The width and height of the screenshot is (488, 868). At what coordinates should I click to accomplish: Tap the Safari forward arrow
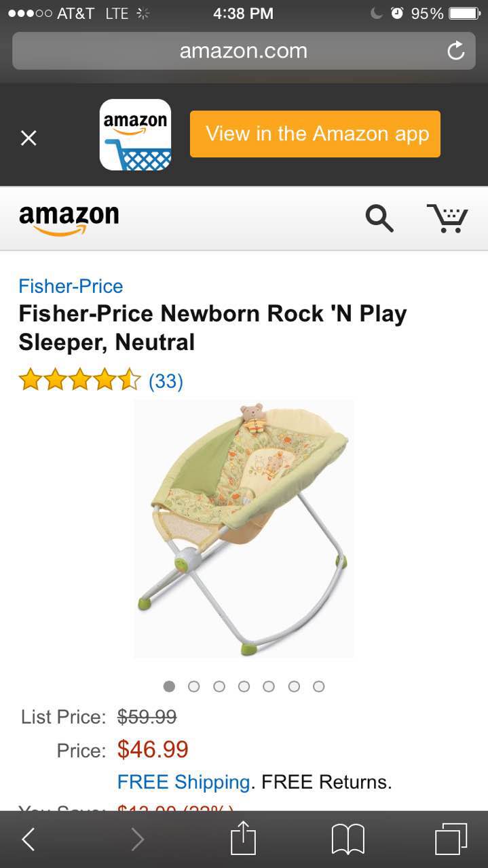[138, 840]
